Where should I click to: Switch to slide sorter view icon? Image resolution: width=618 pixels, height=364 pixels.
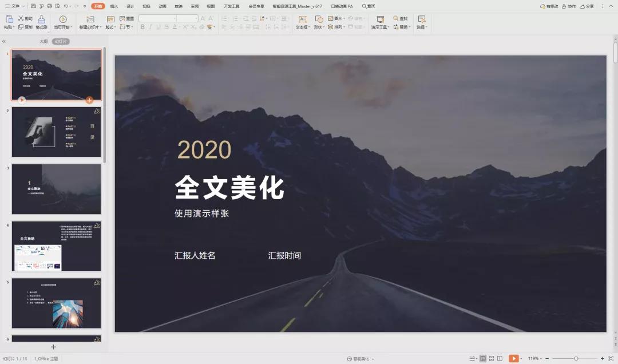[491, 358]
